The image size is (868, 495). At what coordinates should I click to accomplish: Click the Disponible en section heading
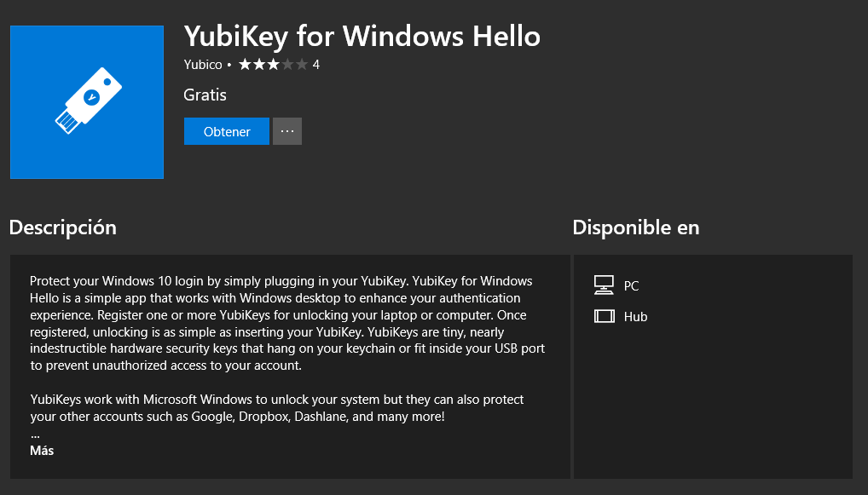click(x=636, y=227)
